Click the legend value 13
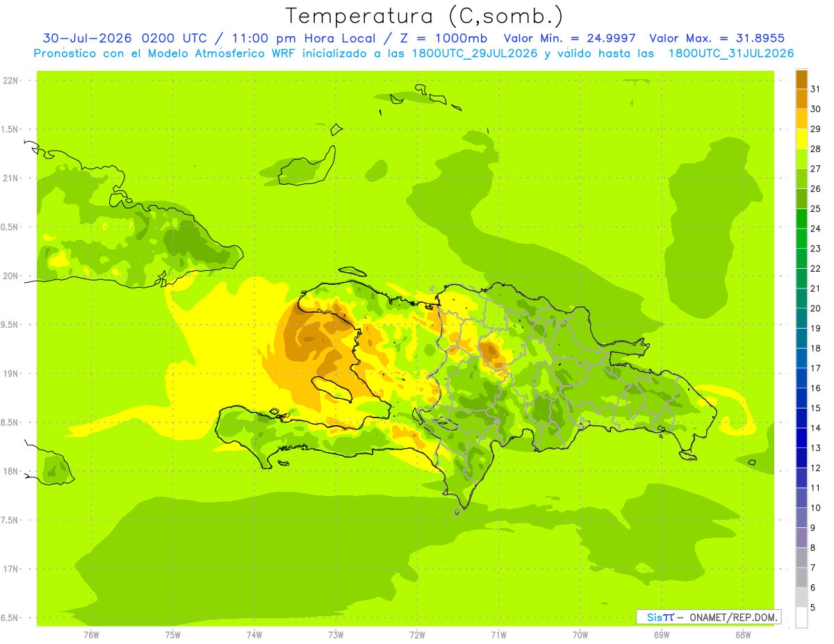Image resolution: width=834 pixels, height=644 pixels. pos(816,448)
